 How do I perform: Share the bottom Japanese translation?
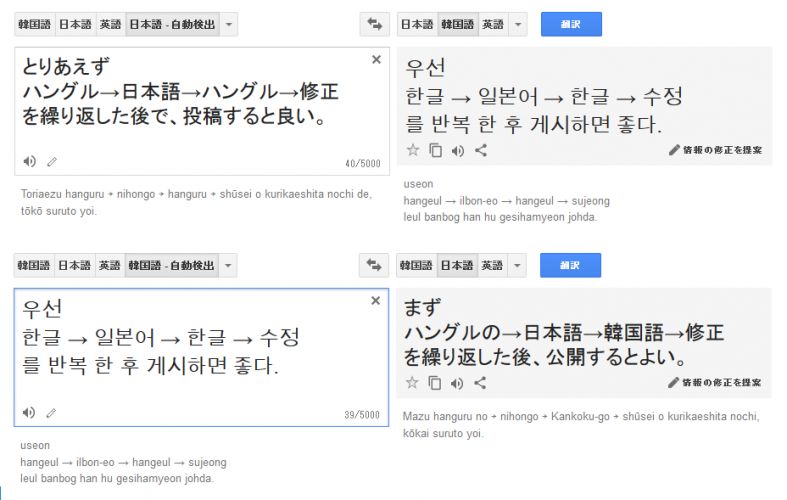pyautogui.click(x=480, y=383)
